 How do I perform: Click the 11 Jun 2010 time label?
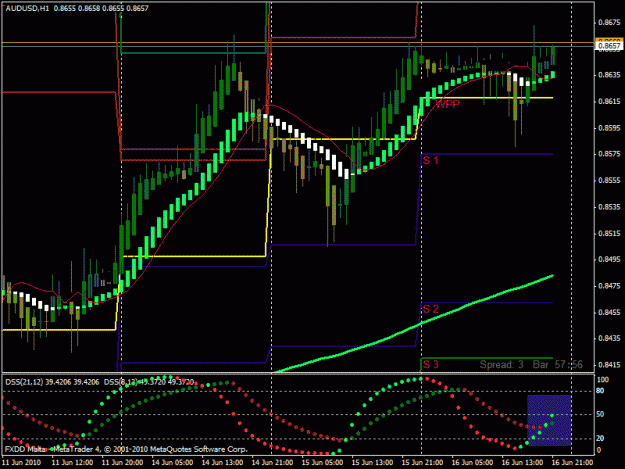pyautogui.click(x=22, y=463)
